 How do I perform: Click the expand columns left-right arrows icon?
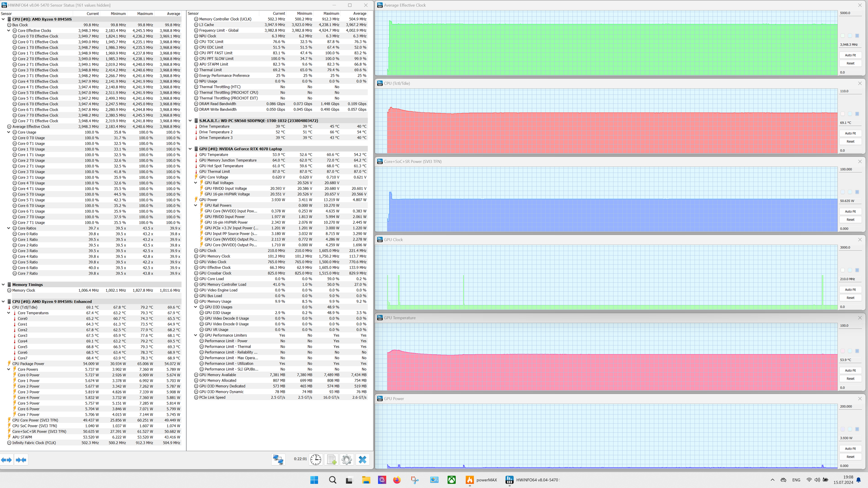click(6, 460)
